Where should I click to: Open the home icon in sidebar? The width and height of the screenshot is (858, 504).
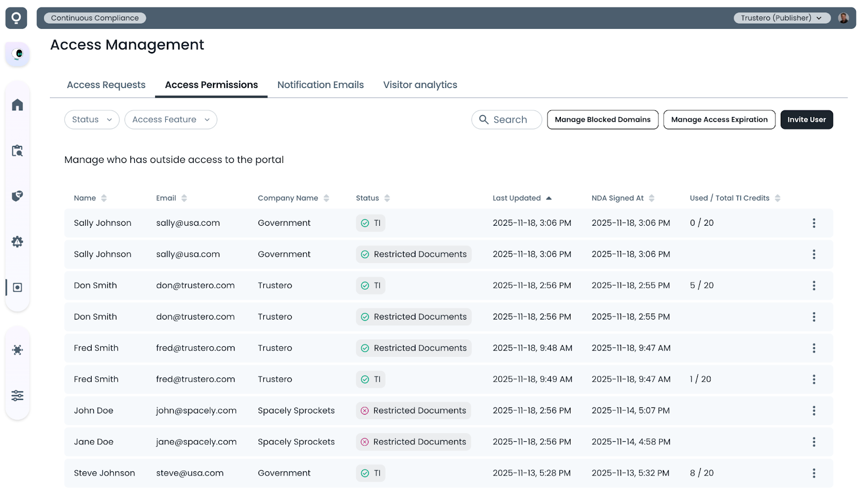(17, 105)
